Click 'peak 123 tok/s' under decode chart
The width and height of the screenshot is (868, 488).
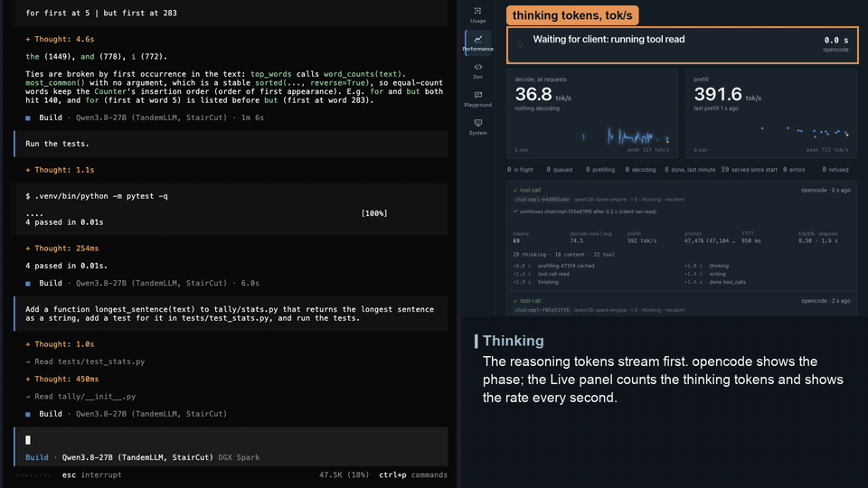click(x=648, y=150)
